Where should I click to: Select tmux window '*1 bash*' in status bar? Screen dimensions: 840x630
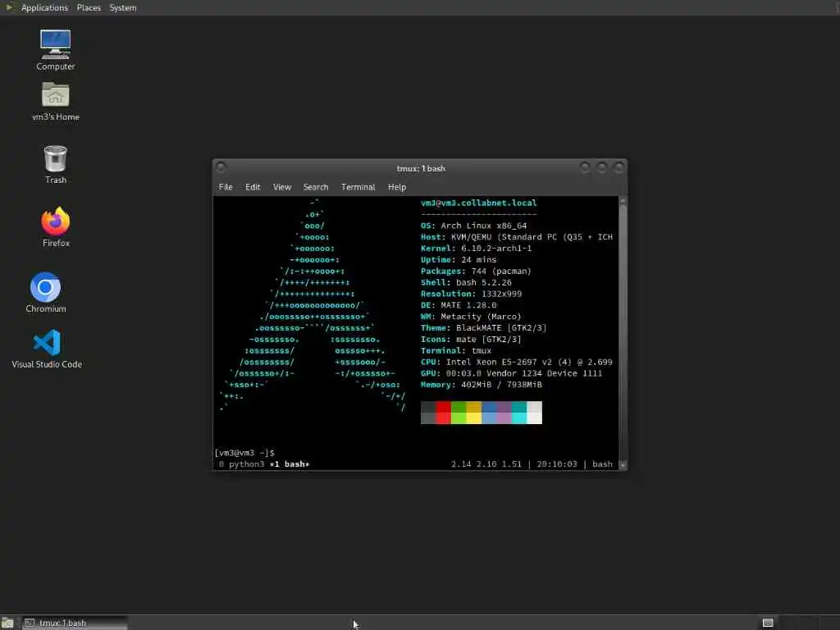tap(290, 464)
